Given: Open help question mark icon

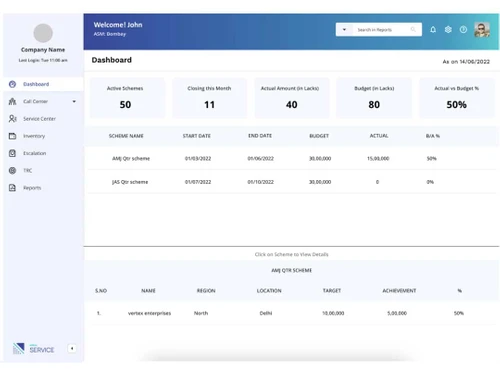Looking at the screenshot, I should [x=463, y=30].
